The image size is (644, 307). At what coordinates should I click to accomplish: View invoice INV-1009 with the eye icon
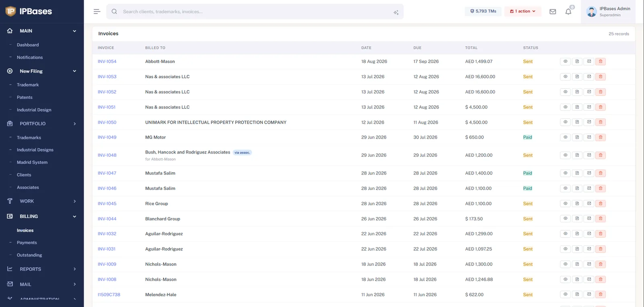point(565,264)
